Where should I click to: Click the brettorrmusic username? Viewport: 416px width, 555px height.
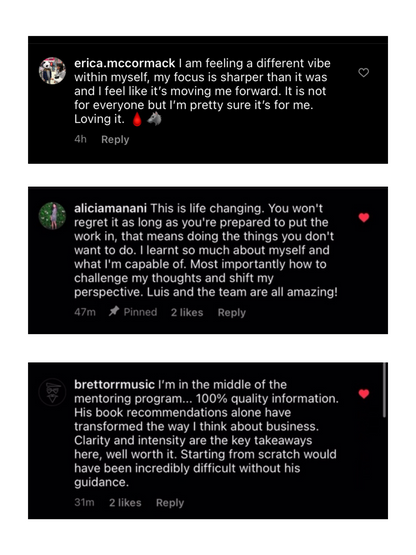[x=114, y=385]
